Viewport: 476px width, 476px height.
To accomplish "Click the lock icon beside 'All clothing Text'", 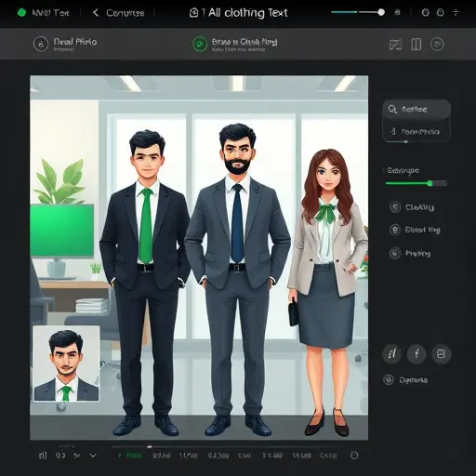I will (193, 13).
